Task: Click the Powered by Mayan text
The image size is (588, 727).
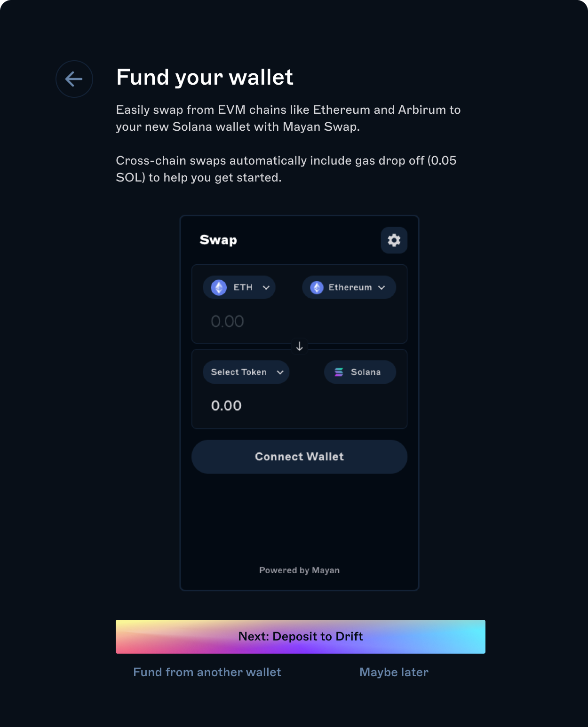Action: pyautogui.click(x=299, y=570)
